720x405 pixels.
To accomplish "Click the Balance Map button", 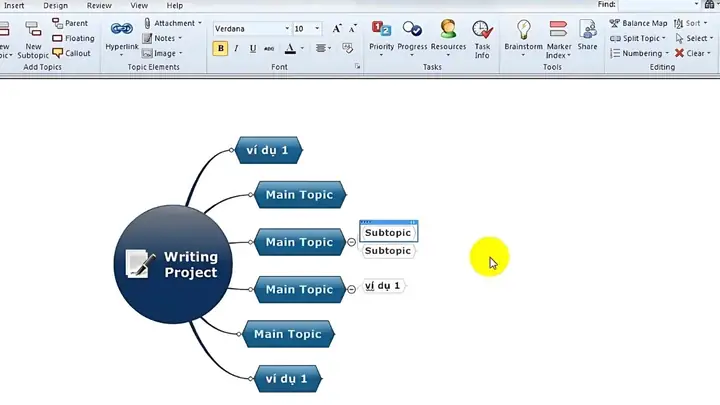I will coord(638,23).
